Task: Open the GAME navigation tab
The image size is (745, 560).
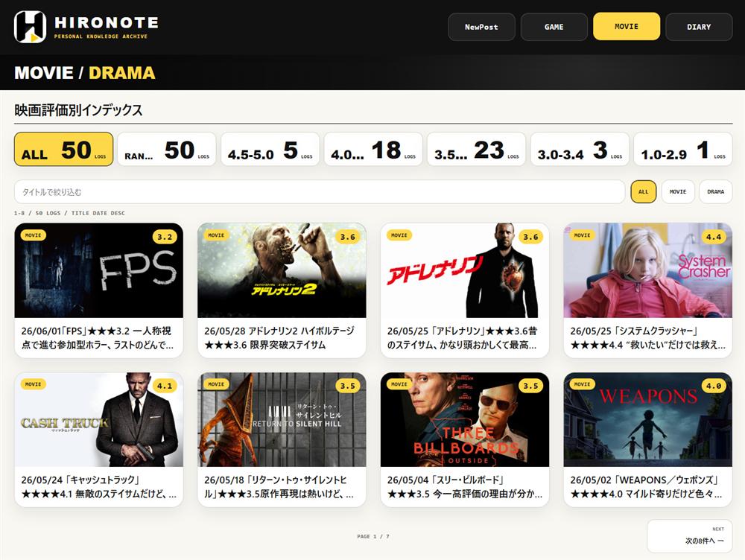Action: pos(554,27)
